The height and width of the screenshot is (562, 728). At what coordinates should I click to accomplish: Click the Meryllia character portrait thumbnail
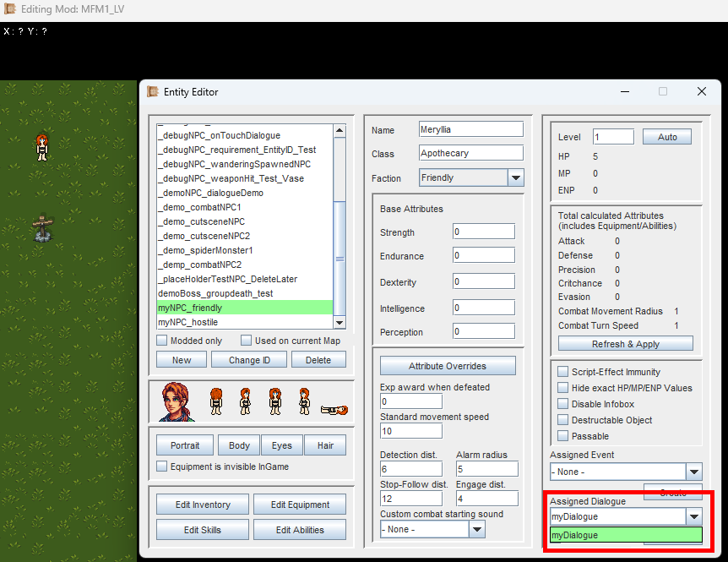pos(177,401)
